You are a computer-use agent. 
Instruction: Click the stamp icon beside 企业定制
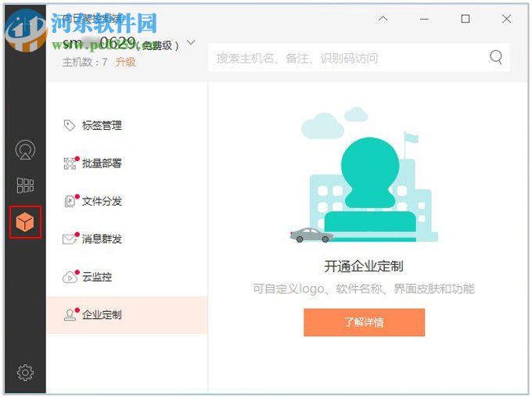coord(70,315)
